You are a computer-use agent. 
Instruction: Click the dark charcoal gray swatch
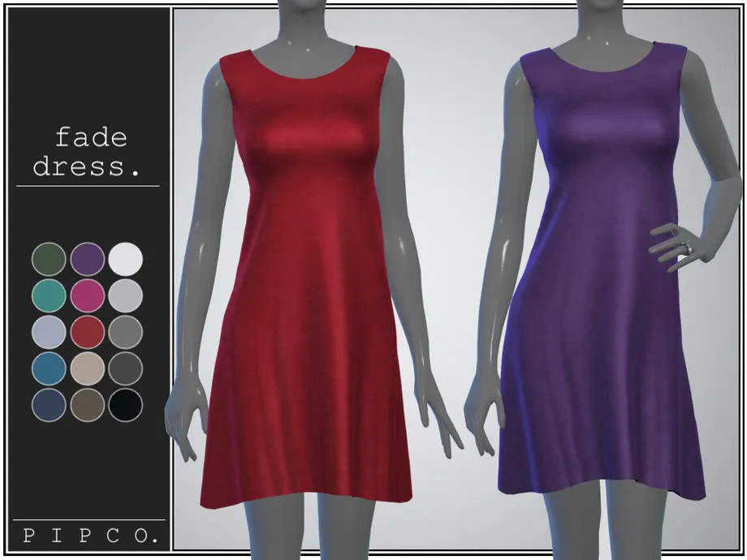[126, 368]
